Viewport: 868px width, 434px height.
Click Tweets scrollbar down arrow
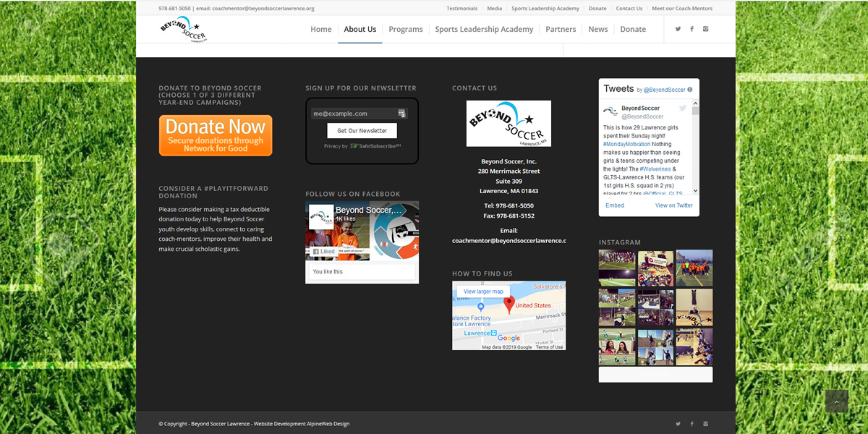click(696, 191)
